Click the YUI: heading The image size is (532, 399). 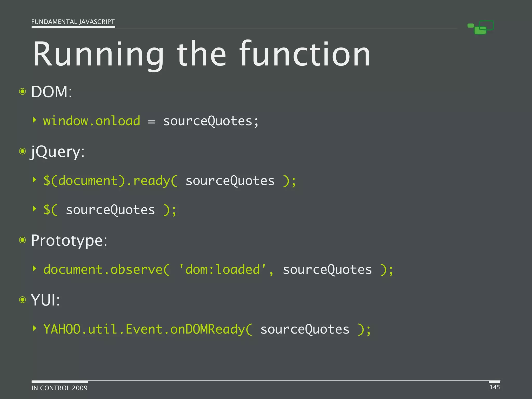click(45, 300)
